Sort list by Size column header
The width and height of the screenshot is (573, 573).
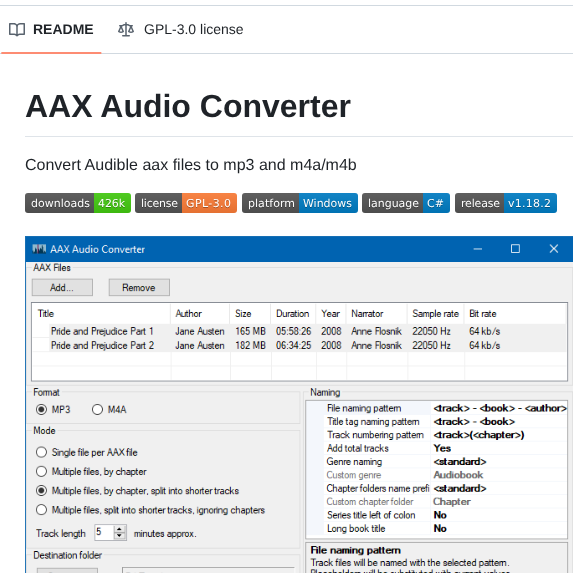(x=251, y=314)
